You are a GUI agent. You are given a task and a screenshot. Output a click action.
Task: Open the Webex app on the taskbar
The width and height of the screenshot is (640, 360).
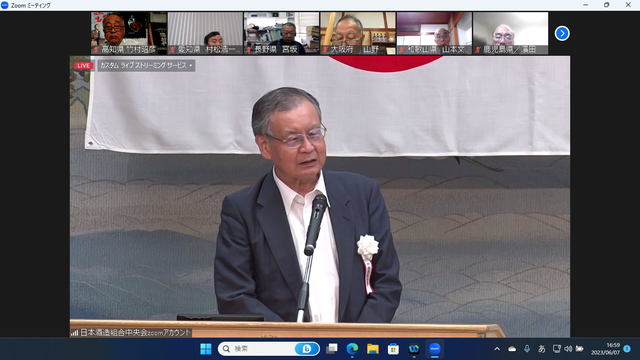pos(414,349)
